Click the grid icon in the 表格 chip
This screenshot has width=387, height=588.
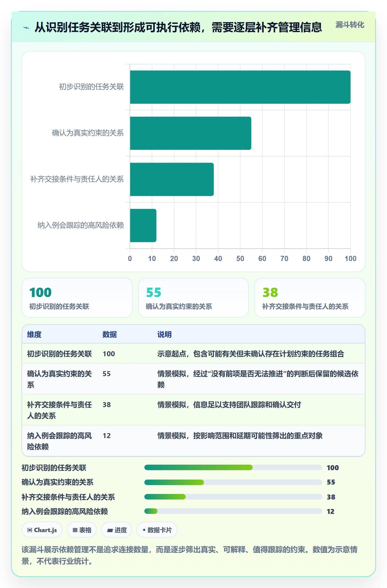coord(75,530)
